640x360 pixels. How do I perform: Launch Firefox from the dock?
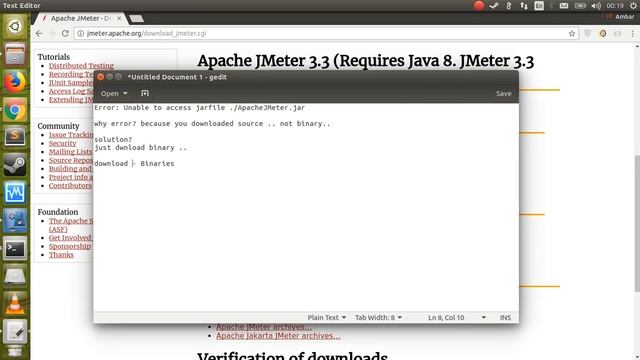click(x=15, y=82)
